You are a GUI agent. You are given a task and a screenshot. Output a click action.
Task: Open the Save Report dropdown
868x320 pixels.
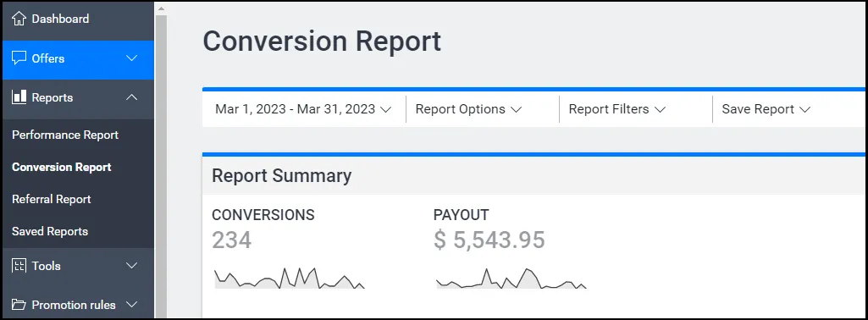coord(766,109)
